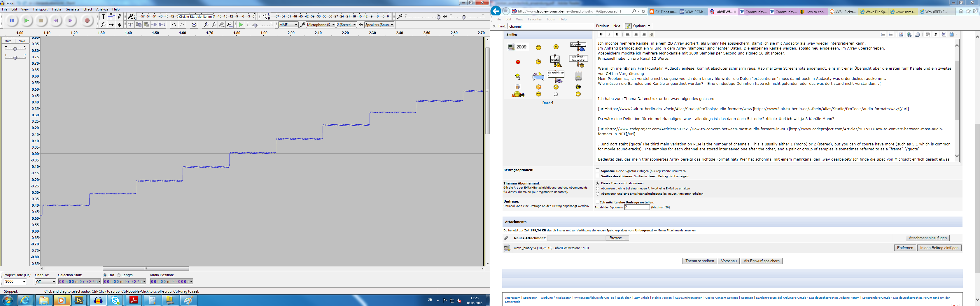Enable the Signatur checkbox

click(x=598, y=171)
